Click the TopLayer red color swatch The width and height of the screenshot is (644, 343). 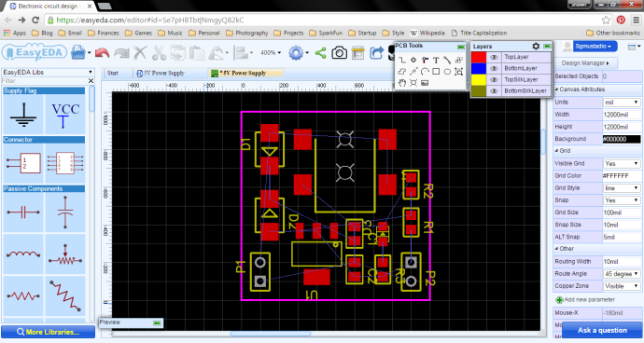479,57
